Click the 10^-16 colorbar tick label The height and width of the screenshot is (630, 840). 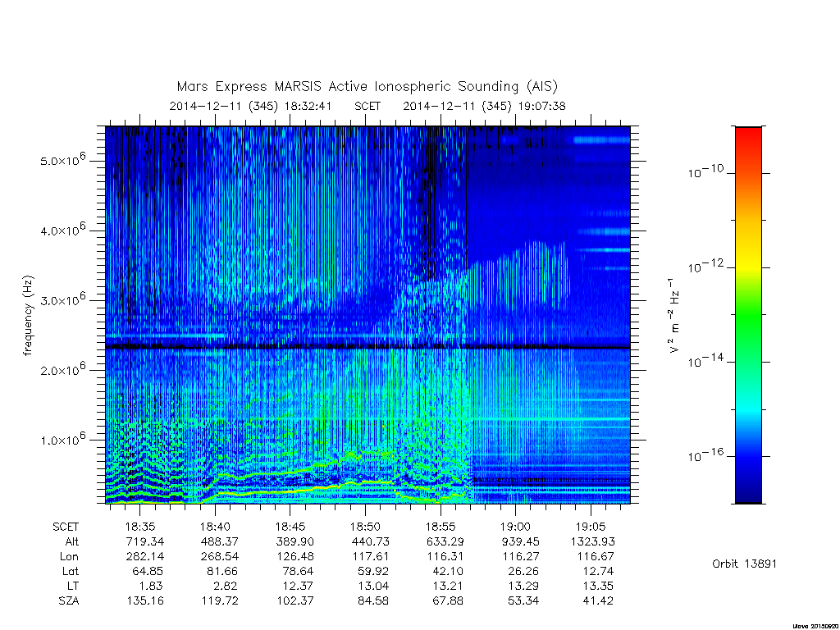pyautogui.click(x=705, y=455)
